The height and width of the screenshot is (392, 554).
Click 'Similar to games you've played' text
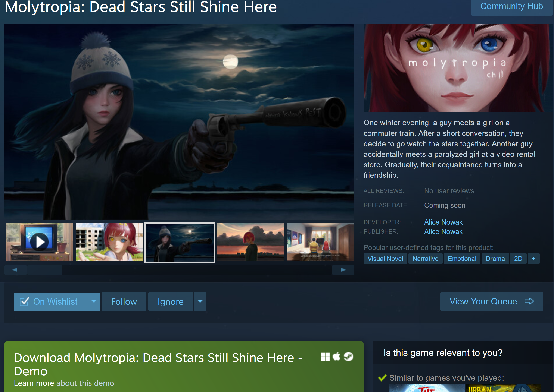point(446,378)
